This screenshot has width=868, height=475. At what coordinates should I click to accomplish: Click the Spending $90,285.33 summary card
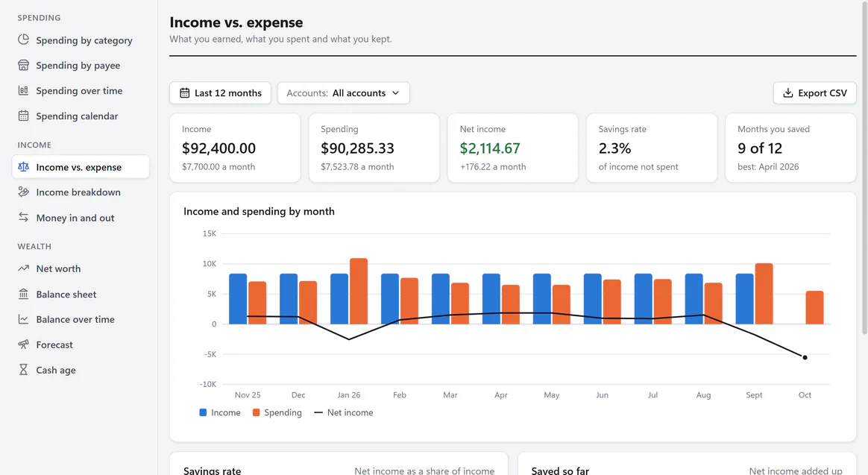tap(374, 148)
